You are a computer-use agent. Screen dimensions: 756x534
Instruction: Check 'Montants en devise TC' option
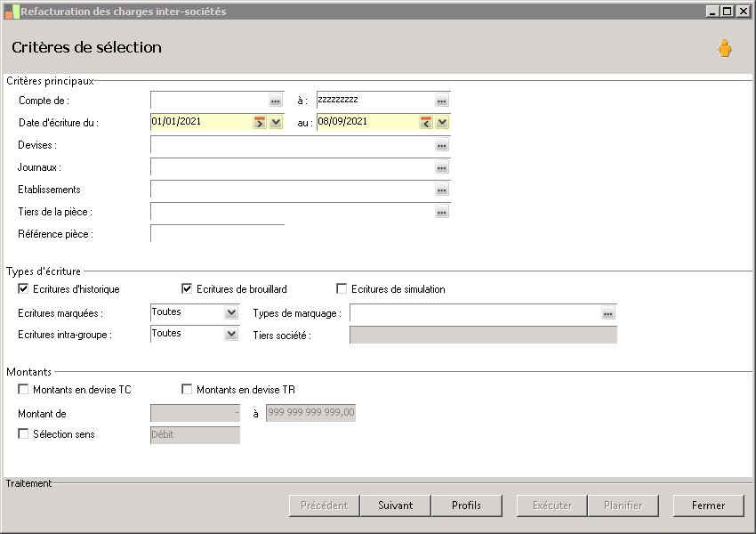[23, 390]
